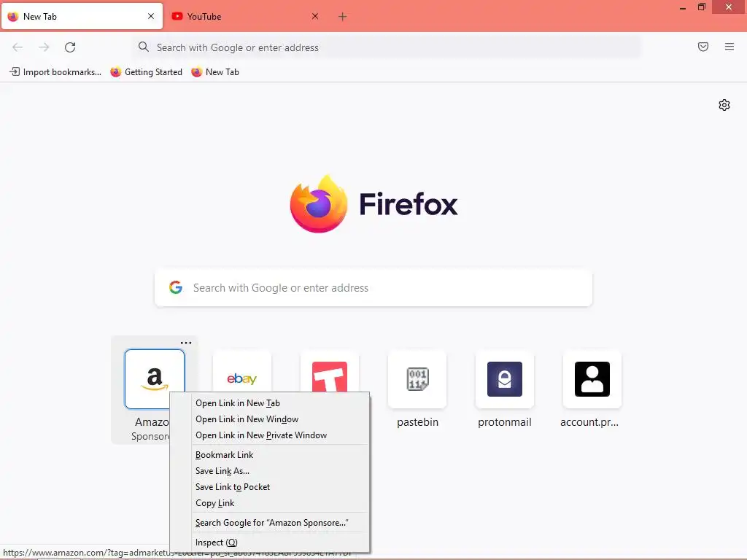Open new tab personalize gear settings
This screenshot has height=560, width=747.
tap(724, 105)
